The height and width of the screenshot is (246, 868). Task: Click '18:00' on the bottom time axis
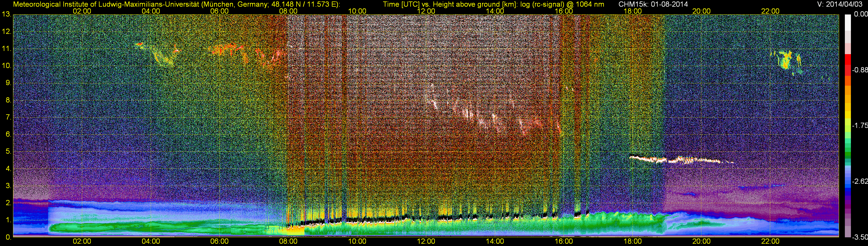(632, 241)
